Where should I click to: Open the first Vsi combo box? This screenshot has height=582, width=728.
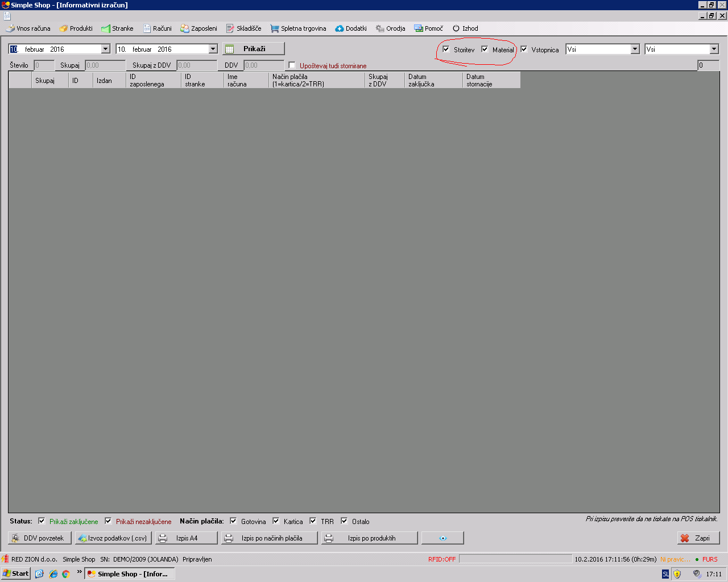coord(635,49)
